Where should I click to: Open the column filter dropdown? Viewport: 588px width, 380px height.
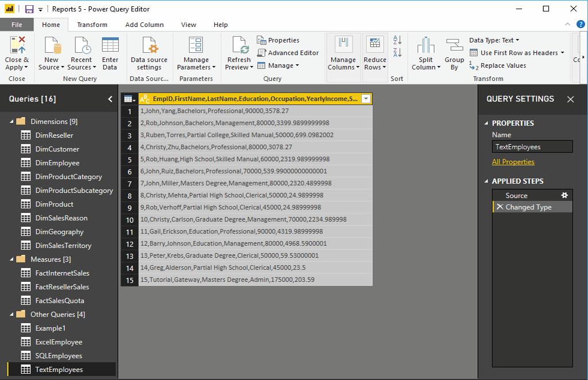pyautogui.click(x=366, y=99)
